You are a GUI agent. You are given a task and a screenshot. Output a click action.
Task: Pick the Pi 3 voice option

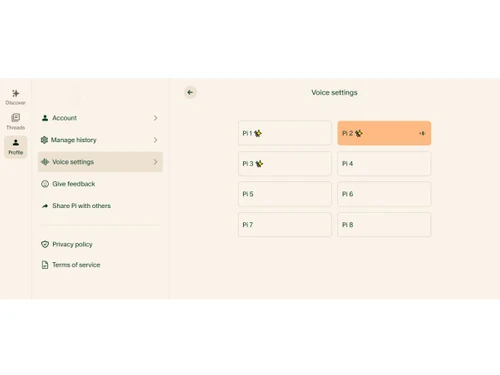pyautogui.click(x=285, y=164)
